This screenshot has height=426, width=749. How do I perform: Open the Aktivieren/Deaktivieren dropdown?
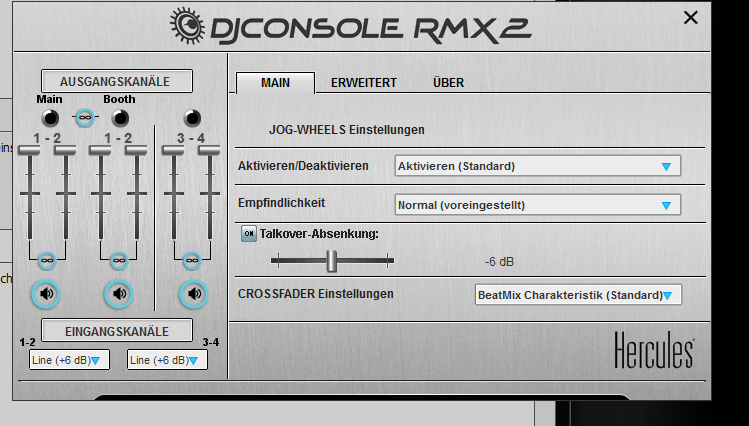click(x=537, y=166)
